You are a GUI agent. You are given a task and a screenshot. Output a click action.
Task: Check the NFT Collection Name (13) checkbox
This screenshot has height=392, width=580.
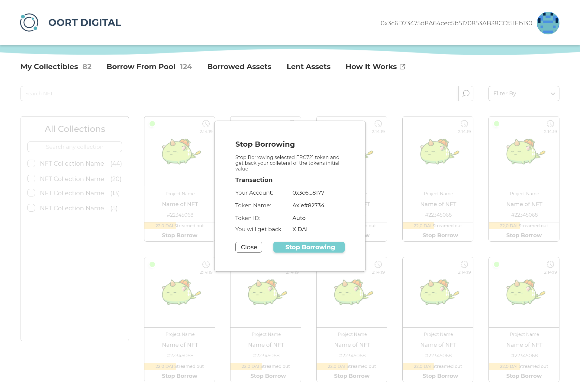click(x=31, y=193)
